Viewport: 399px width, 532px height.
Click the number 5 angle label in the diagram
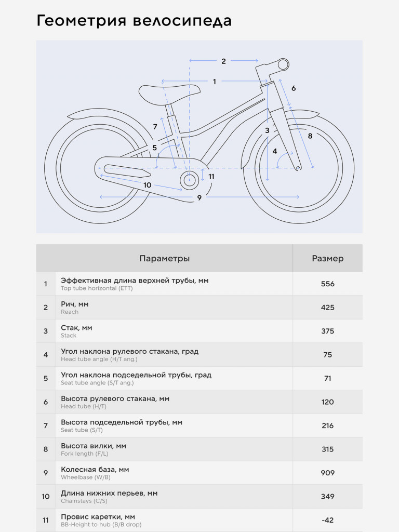pos(154,148)
